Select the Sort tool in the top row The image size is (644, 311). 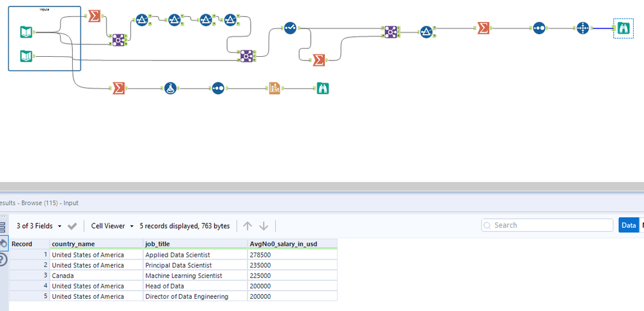(x=540, y=28)
